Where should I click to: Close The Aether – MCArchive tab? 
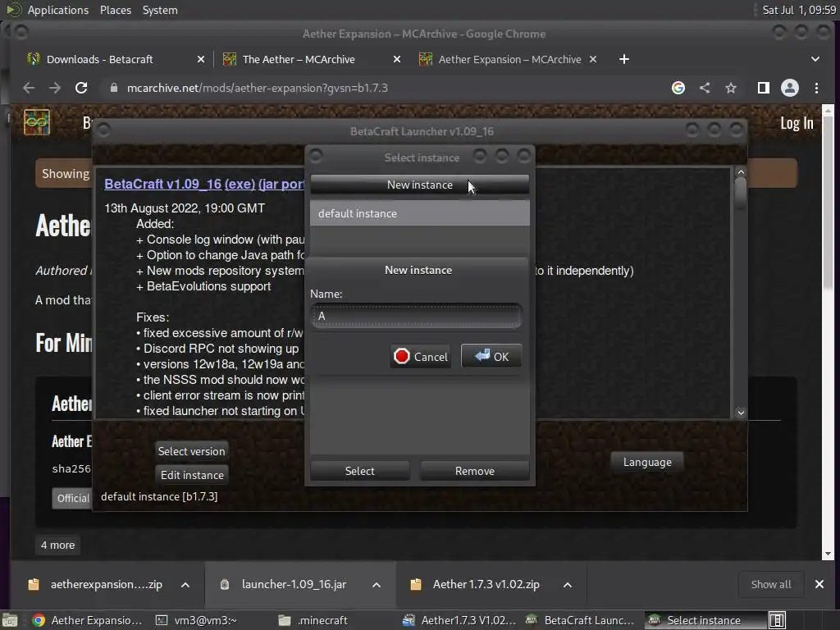(x=397, y=59)
